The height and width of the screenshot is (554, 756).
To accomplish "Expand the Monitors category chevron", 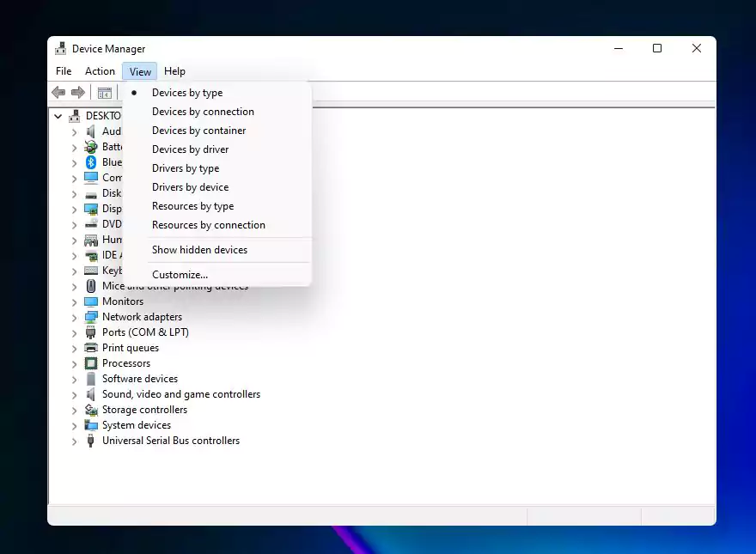I will pyautogui.click(x=74, y=302).
